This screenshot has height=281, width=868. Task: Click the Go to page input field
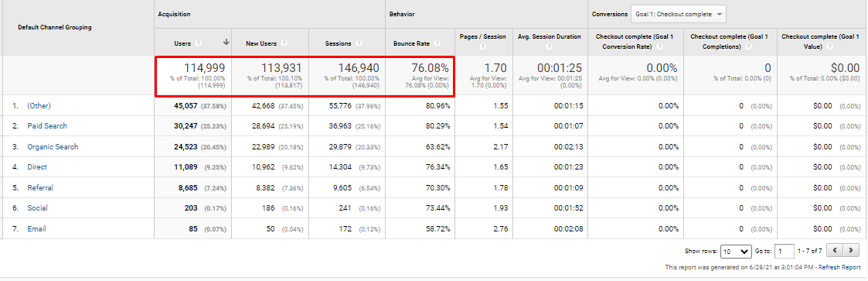click(785, 251)
